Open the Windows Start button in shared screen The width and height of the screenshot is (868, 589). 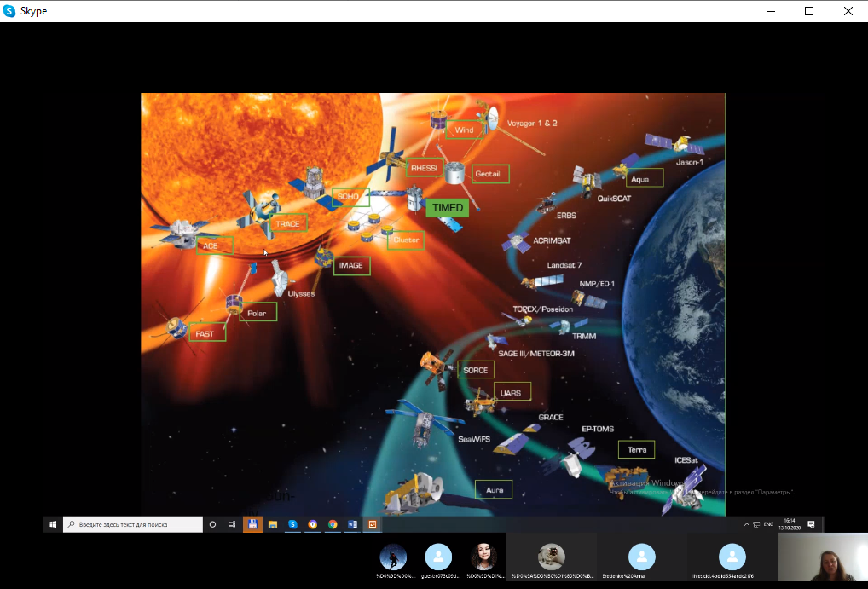click(x=53, y=524)
